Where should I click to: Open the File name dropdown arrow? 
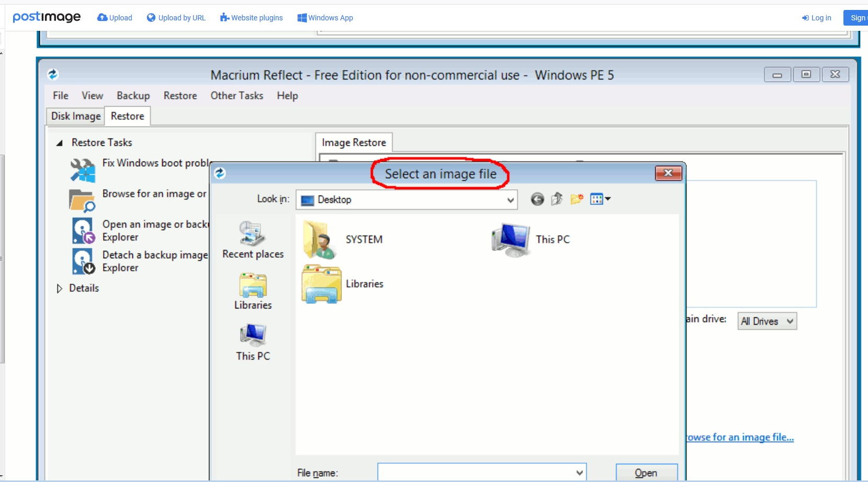pos(579,473)
